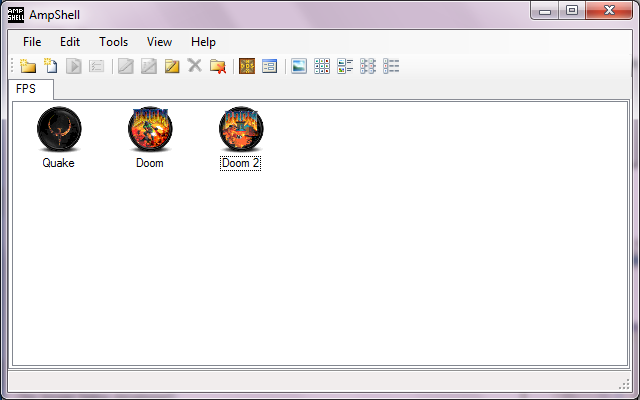Open preferences via the brown toolbar icon
The height and width of the screenshot is (400, 640).
(246, 66)
